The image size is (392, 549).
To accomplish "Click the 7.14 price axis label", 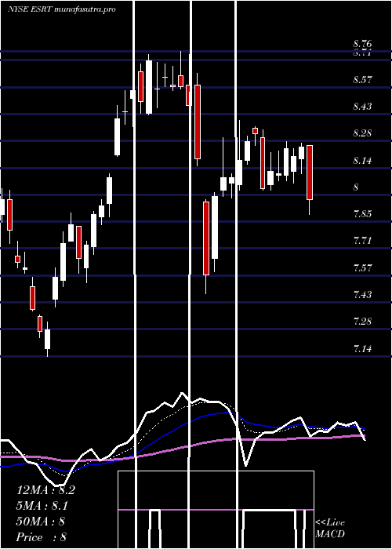I will (362, 349).
